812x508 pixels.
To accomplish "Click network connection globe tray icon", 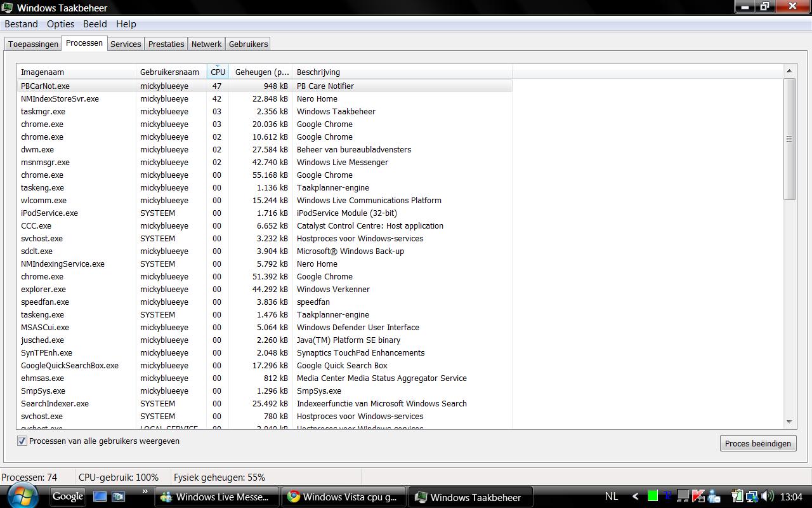I will pyautogui.click(x=752, y=496).
